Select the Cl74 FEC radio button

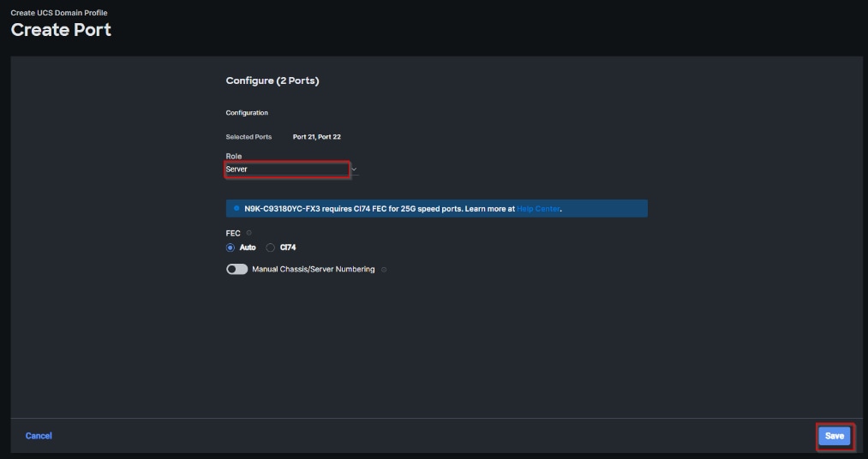coord(271,247)
